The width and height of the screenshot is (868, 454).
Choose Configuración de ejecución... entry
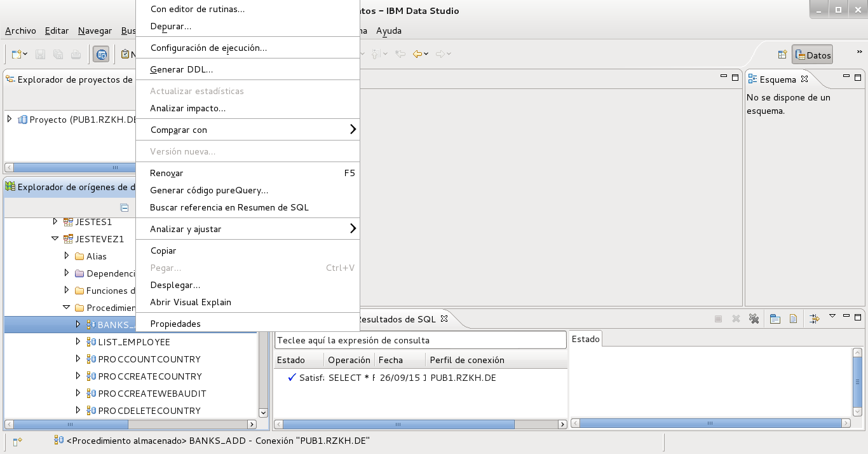[x=248, y=48]
